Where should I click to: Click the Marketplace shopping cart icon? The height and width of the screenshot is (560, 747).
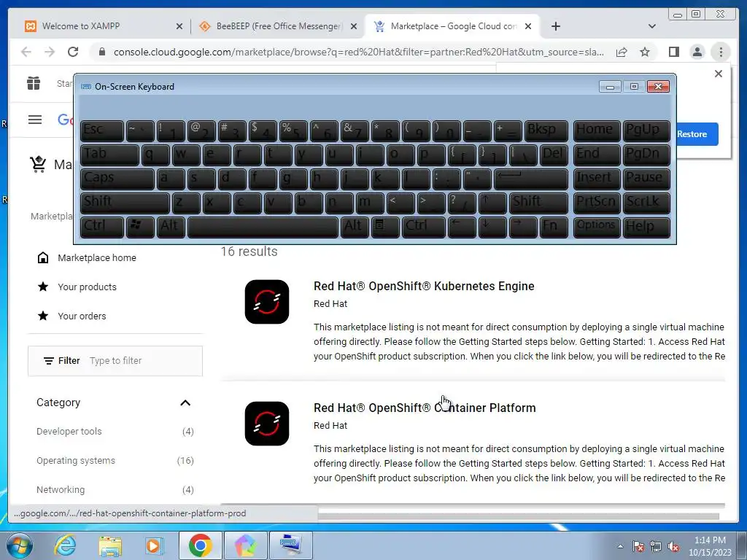(38, 164)
